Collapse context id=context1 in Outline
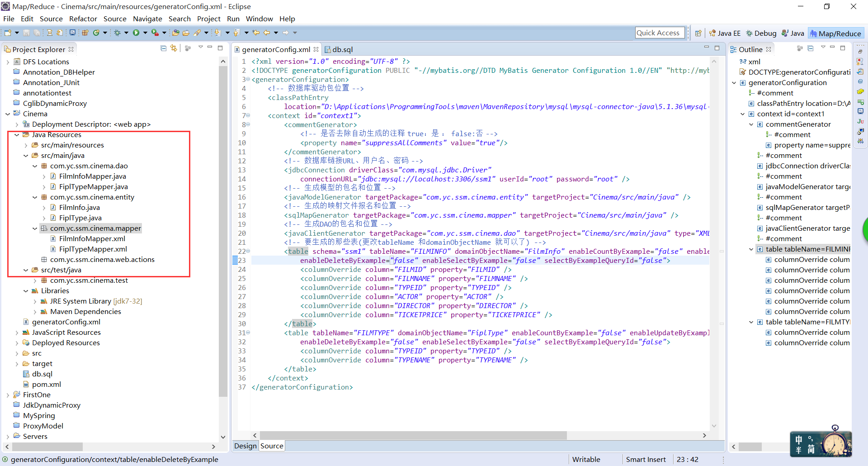The image size is (868, 466). [x=743, y=114]
